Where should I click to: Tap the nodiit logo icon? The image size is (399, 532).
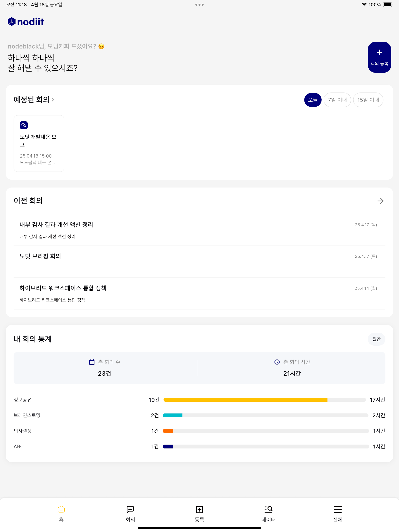[12, 22]
